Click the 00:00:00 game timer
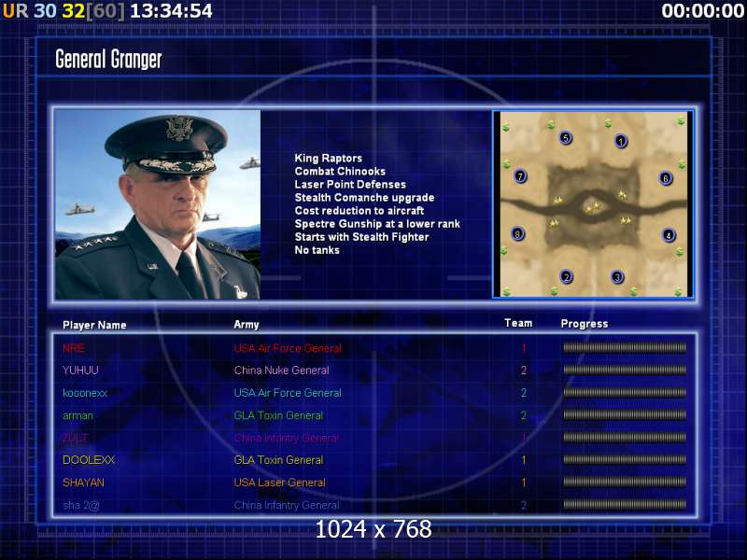 [x=703, y=11]
